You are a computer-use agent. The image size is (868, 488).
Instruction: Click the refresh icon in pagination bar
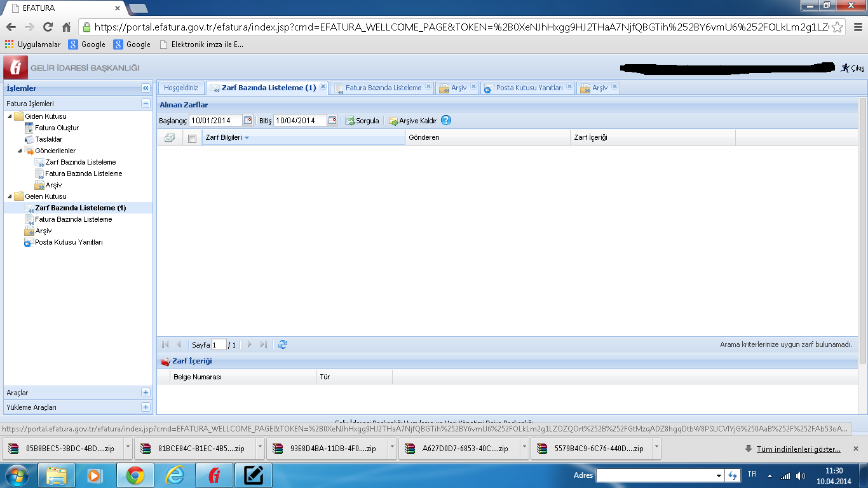click(283, 344)
